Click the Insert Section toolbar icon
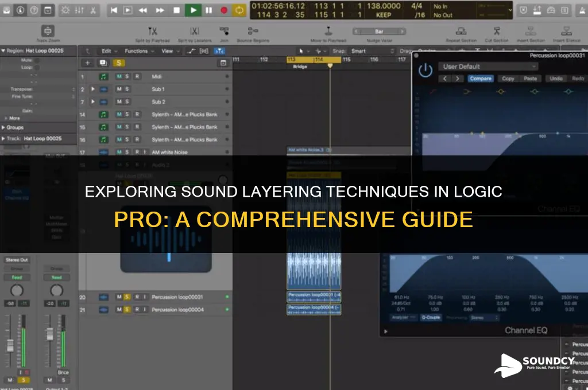588x390 pixels. coord(530,31)
